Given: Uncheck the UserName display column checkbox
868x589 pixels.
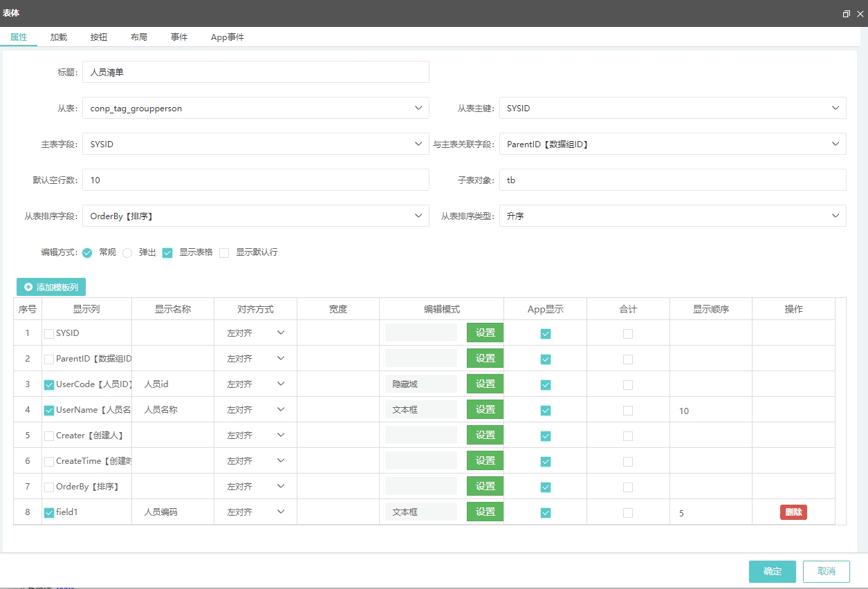Looking at the screenshot, I should pos(49,410).
